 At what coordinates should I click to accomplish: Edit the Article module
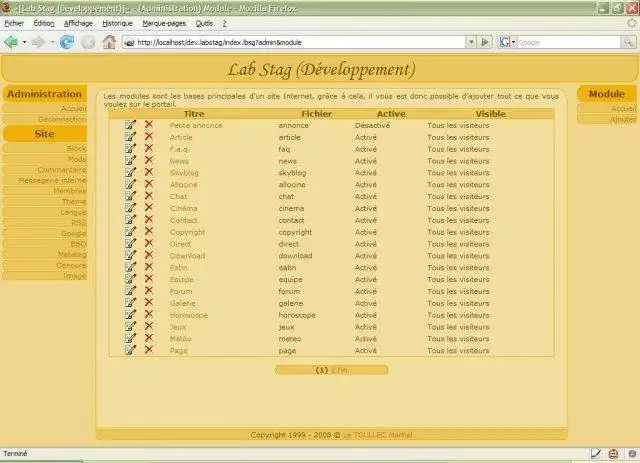130,137
